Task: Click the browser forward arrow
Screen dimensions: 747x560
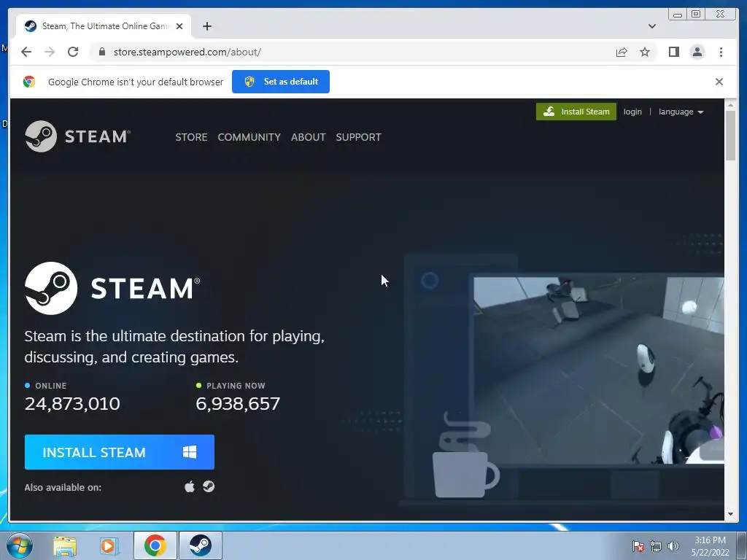Action: (50, 52)
